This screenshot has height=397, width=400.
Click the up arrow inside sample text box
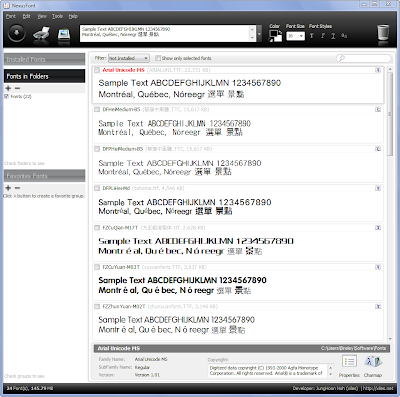click(x=252, y=30)
